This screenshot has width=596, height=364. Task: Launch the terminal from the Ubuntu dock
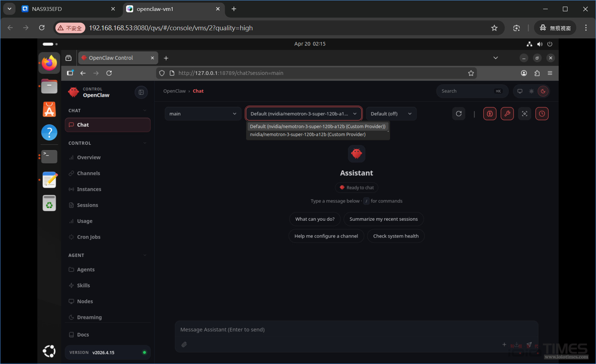49,156
